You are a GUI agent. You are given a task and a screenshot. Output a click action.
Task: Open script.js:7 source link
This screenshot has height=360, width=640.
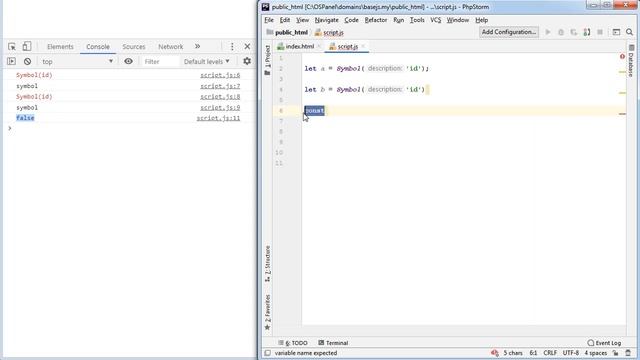220,86
